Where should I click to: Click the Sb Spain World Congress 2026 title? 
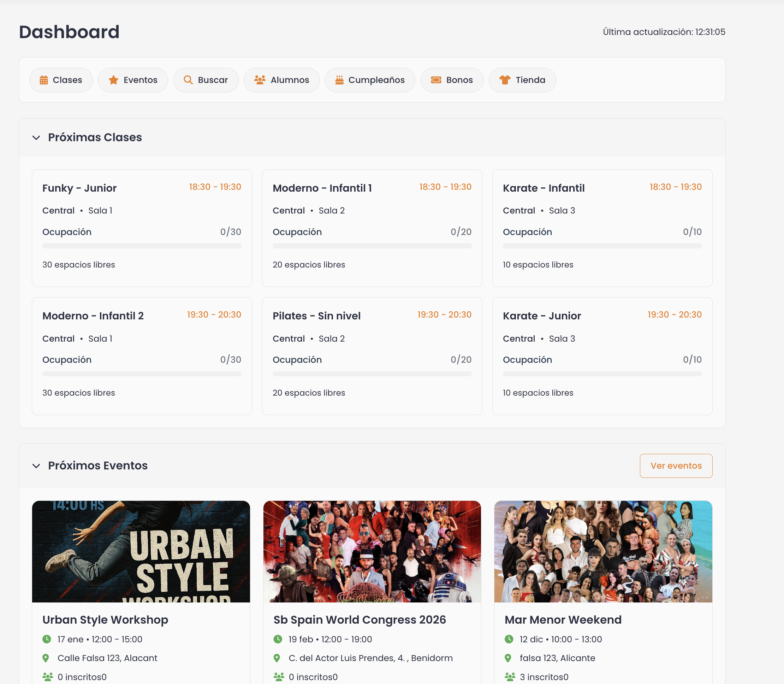coord(360,619)
